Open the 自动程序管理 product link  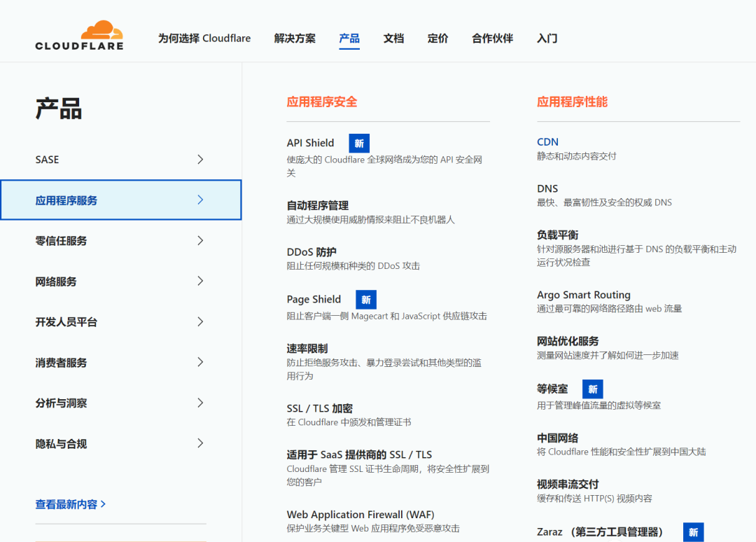pyautogui.click(x=317, y=205)
